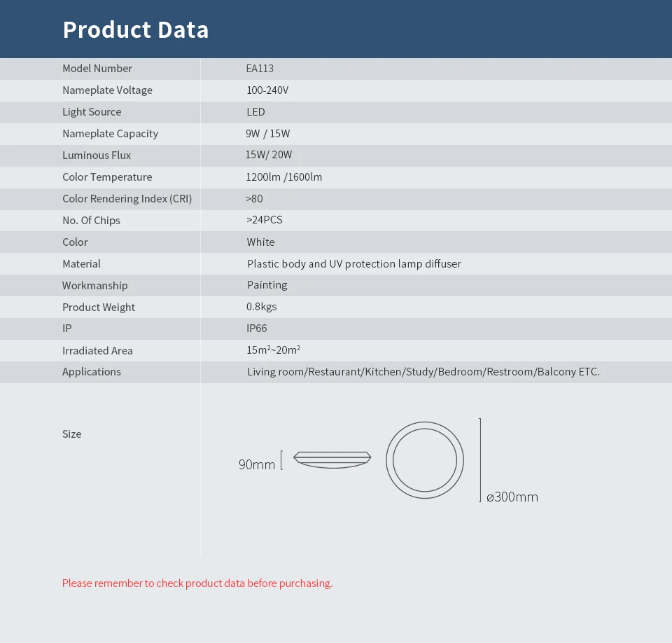
Task: Click the Light Source row label
Action: [92, 112]
